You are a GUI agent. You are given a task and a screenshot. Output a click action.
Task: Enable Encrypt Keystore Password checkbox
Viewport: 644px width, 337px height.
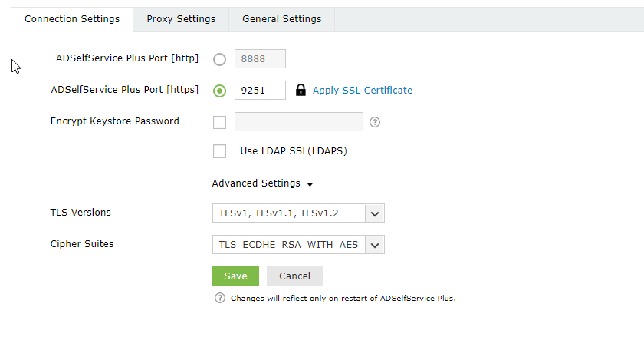(220, 122)
